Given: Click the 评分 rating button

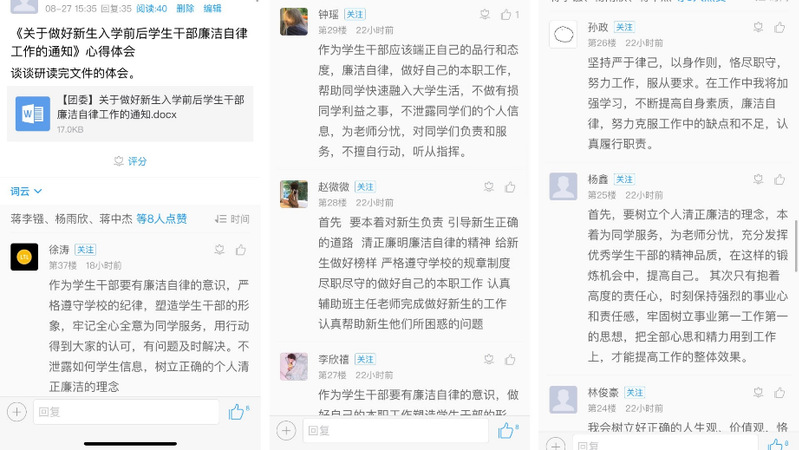Looking at the screenshot, I should 130,161.
